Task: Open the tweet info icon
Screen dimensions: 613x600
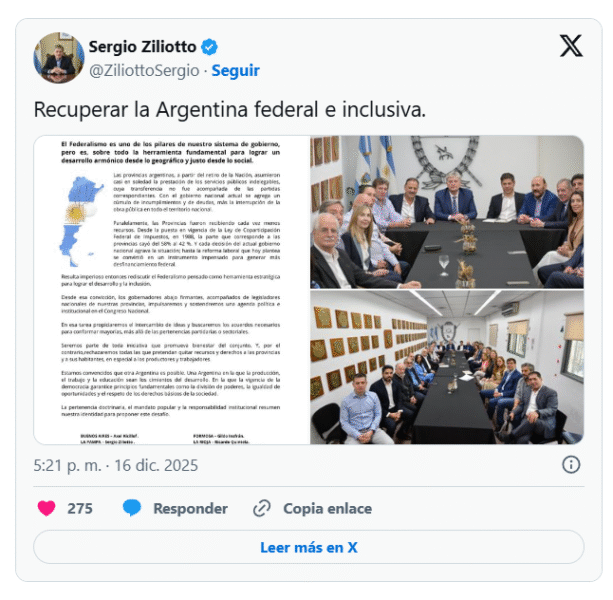Action: pyautogui.click(x=571, y=465)
